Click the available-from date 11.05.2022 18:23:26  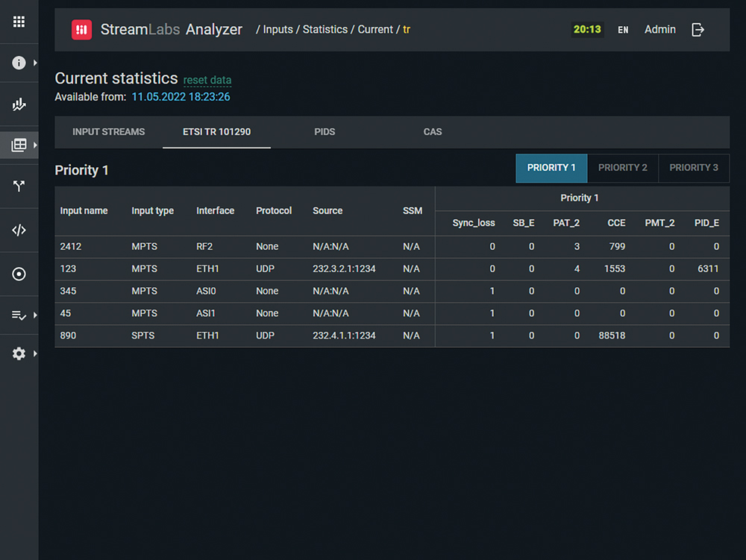click(x=181, y=97)
